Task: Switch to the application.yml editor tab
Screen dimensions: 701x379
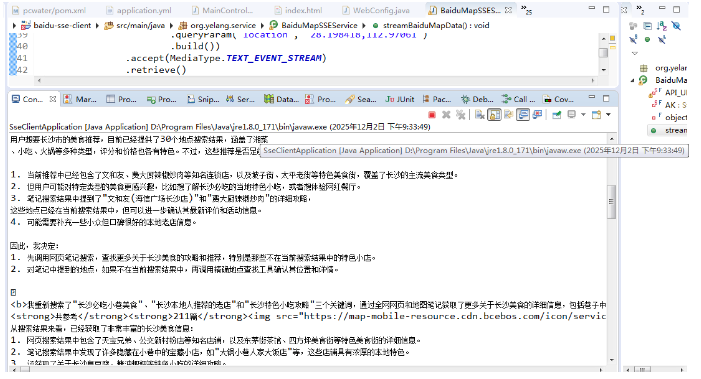Action: pyautogui.click(x=139, y=10)
